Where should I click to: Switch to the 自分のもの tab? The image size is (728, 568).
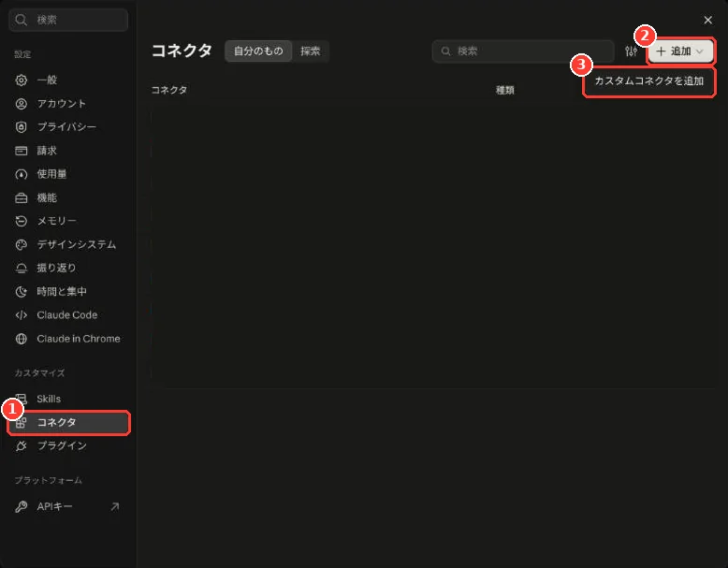click(x=258, y=51)
